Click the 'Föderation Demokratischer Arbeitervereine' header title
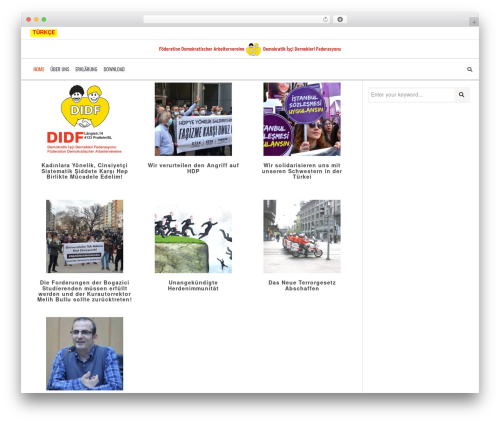Screen dimensions: 500x423 (x=201, y=49)
